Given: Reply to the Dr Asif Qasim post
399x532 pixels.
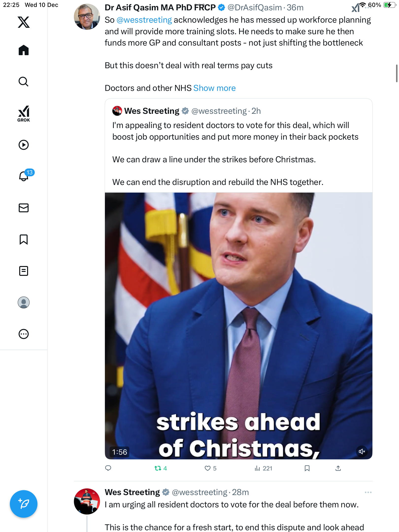Looking at the screenshot, I should 108,468.
